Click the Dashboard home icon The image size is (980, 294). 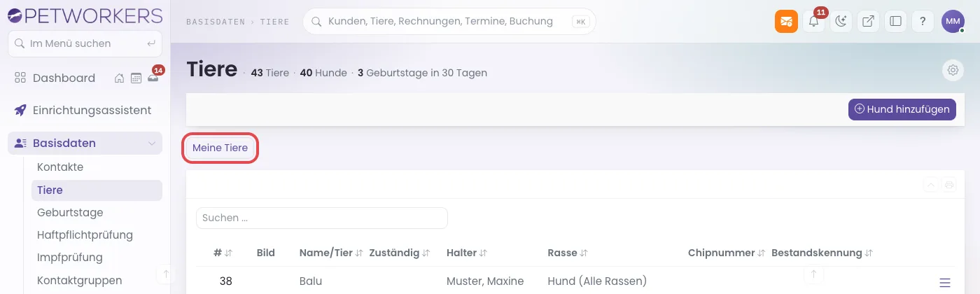click(x=120, y=78)
